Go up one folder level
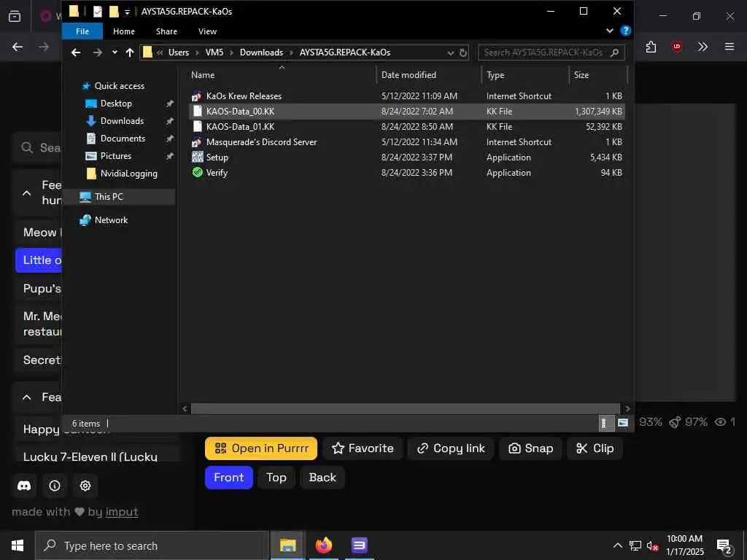This screenshot has height=560, width=747. (130, 52)
